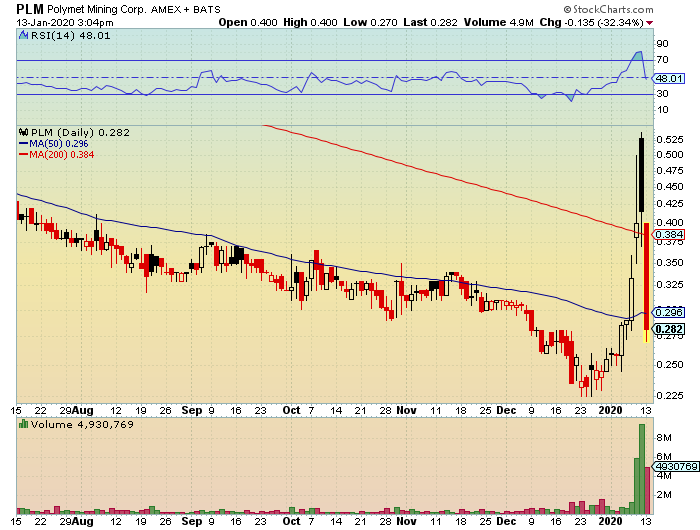Screen dimensions: 700x530
Task: Click the Volume 4,930,769 legend label
Action: (x=82, y=424)
